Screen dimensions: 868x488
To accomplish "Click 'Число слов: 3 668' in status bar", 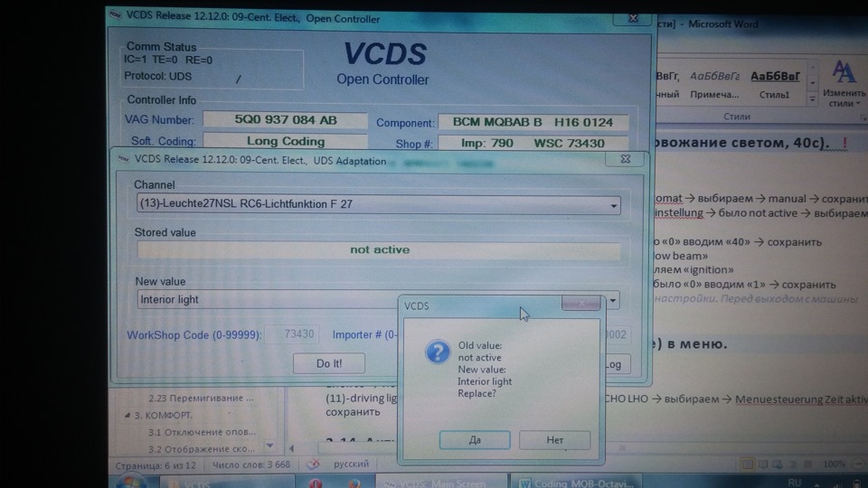I will point(251,465).
